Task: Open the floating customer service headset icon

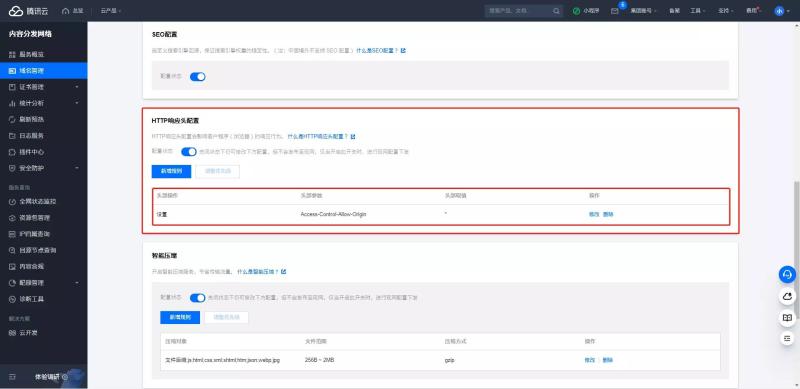Action: click(787, 275)
